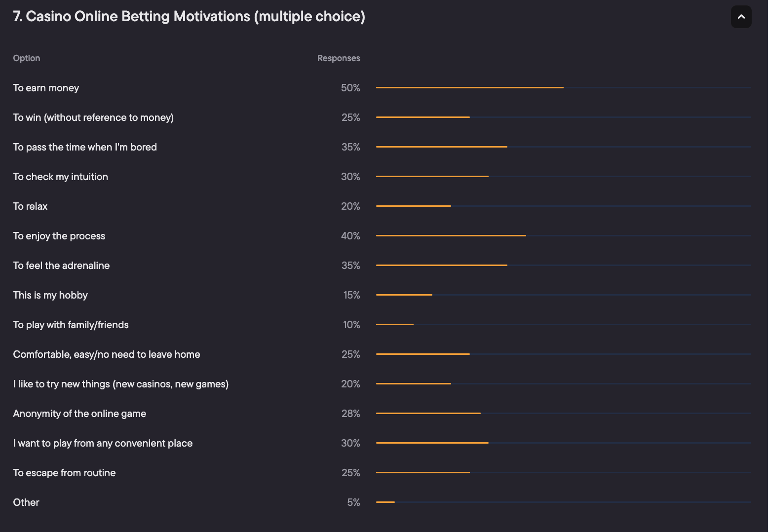Select 'I want to play from any convenient place'
Viewport: 768px width, 532px height.
(x=103, y=443)
